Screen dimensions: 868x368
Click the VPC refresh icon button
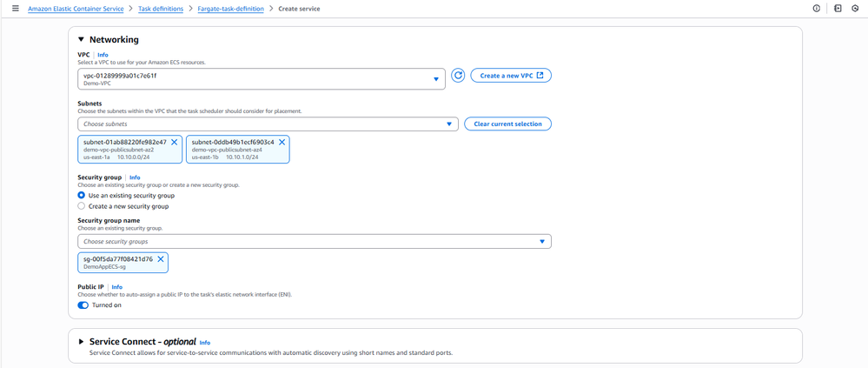(x=458, y=76)
